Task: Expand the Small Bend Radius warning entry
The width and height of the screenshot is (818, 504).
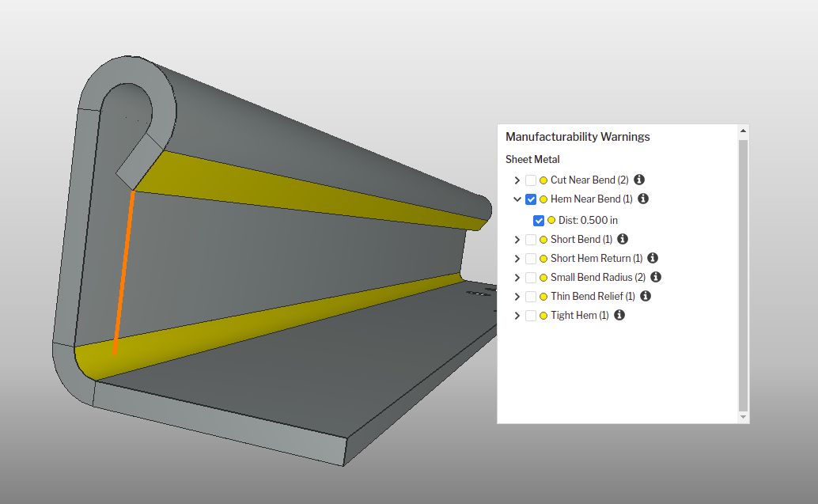Action: click(517, 277)
